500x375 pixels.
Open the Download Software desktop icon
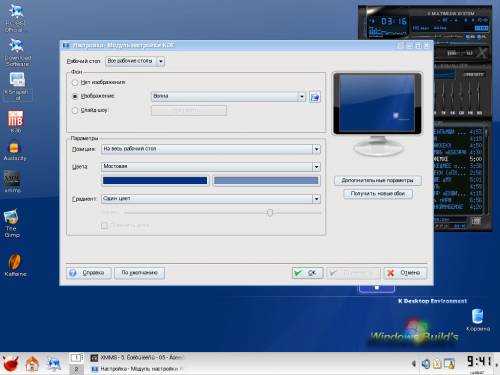[x=17, y=52]
